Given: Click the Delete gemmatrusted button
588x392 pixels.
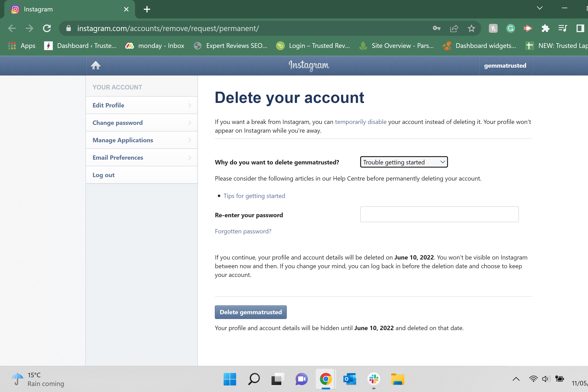Looking at the screenshot, I should (251, 312).
